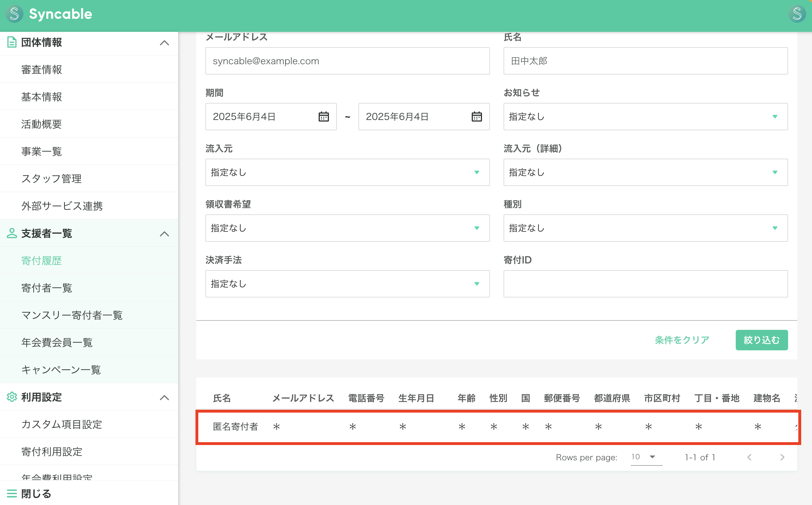Open the Rows per page selector
Screen dimensions: 812x505
tap(645, 457)
